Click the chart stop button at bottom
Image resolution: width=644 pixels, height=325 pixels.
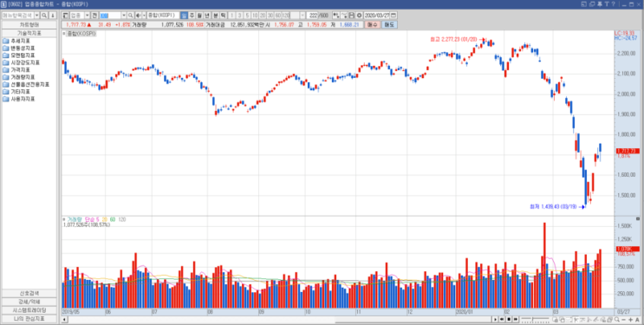click(509, 319)
